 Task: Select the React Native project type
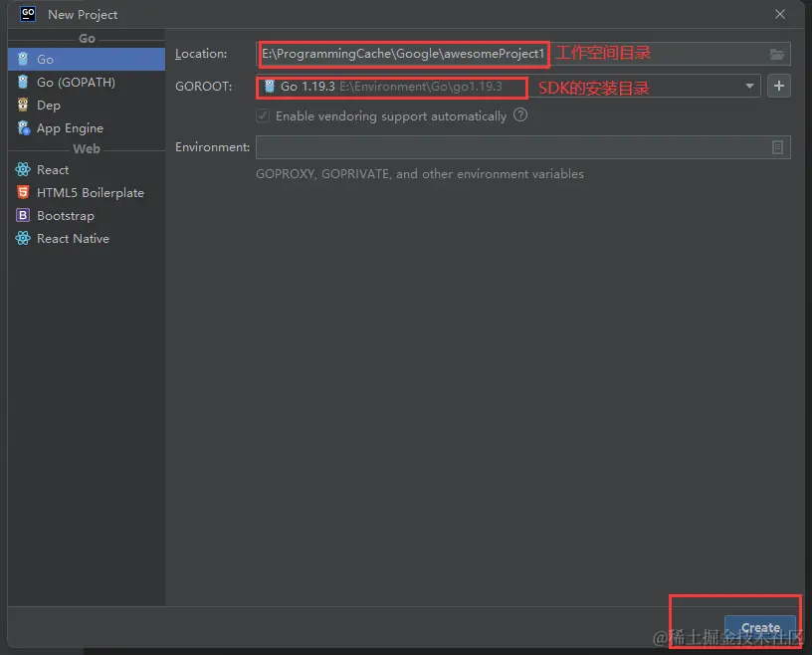87,238
